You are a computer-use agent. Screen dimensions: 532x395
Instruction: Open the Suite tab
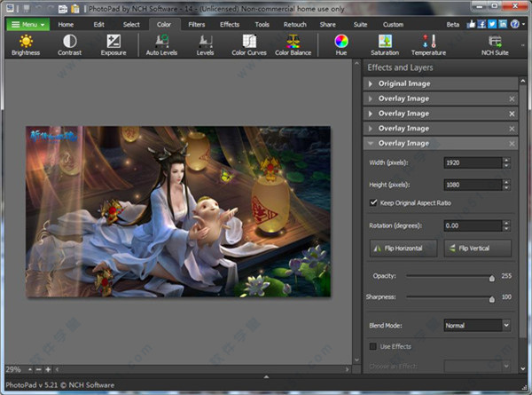[x=360, y=25]
